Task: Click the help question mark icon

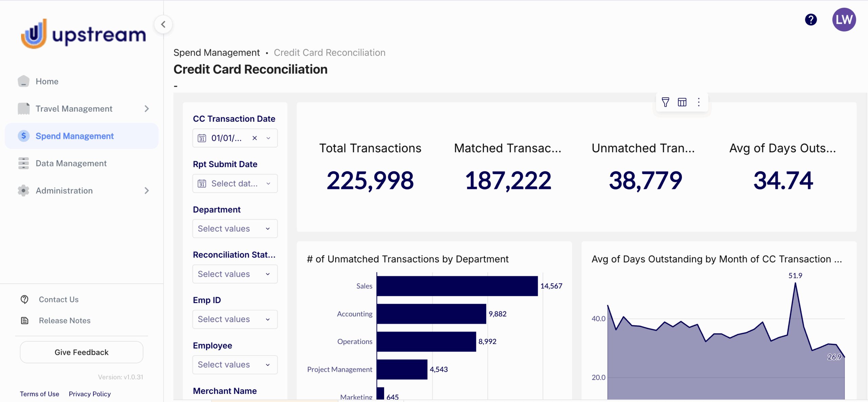Action: pos(811,20)
